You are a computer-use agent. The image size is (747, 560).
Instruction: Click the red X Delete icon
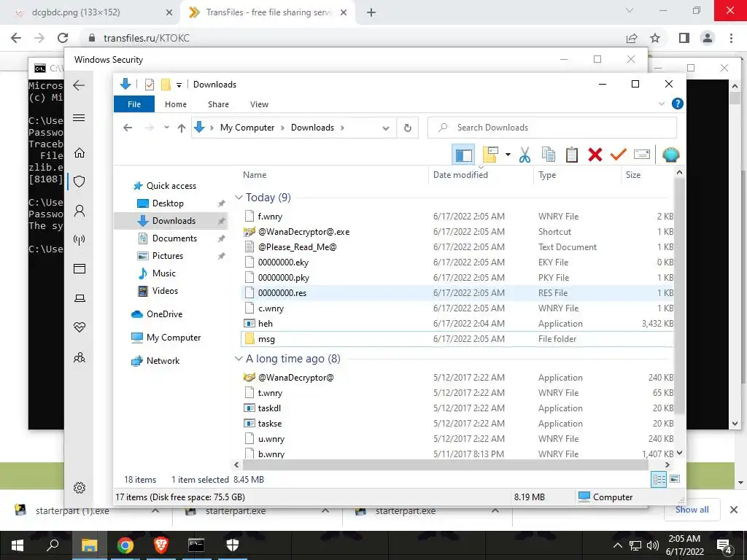click(x=595, y=155)
